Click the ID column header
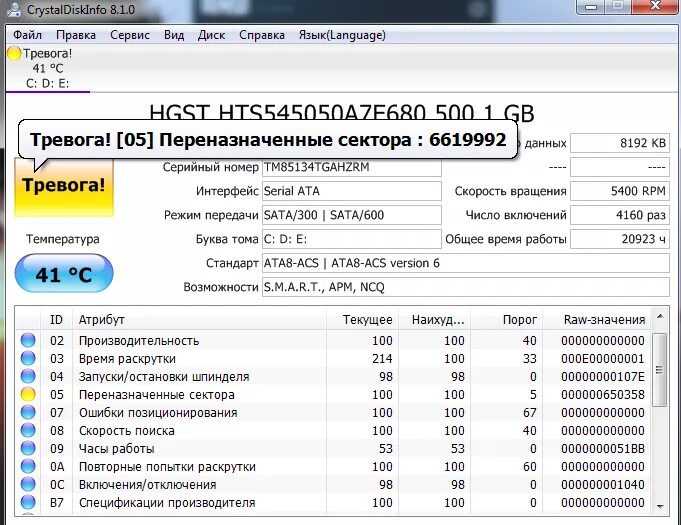 pyautogui.click(x=56, y=320)
